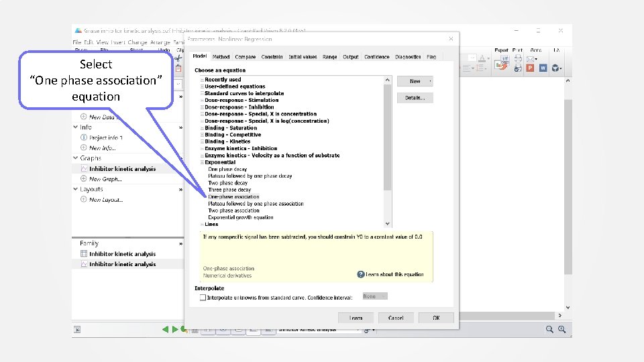This screenshot has width=644, height=362.
Task: Click the Print icon in the toolbar
Action: click(x=518, y=59)
